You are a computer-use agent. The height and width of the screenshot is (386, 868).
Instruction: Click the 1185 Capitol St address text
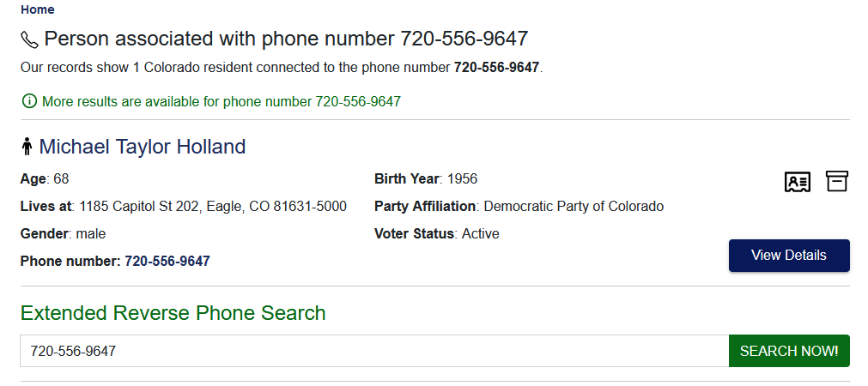[213, 206]
